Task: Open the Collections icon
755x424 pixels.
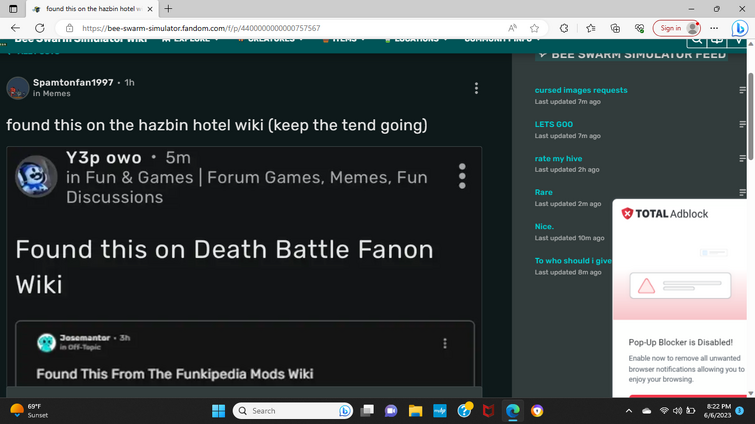Action: coord(615,28)
